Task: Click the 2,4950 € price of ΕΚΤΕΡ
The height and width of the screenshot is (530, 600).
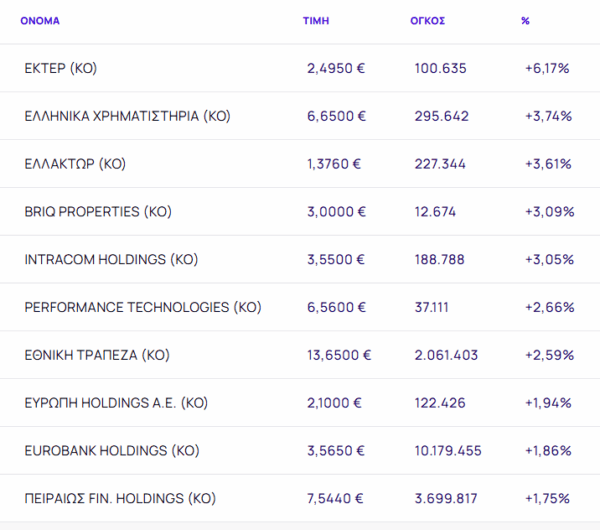Action: tap(336, 68)
